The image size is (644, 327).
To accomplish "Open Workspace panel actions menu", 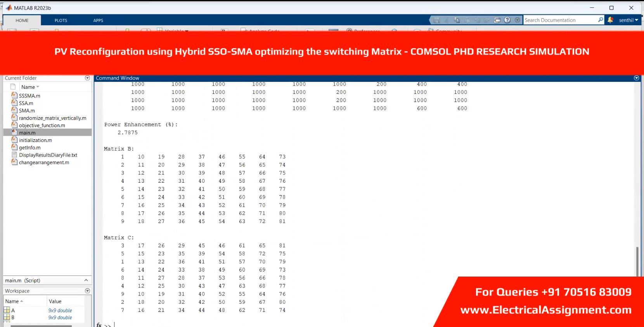I will pos(87,291).
